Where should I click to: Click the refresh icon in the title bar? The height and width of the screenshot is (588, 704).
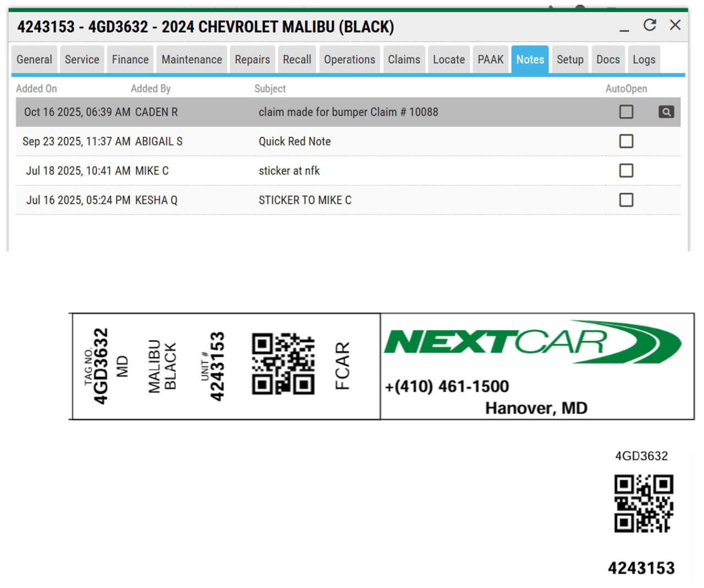click(x=650, y=25)
